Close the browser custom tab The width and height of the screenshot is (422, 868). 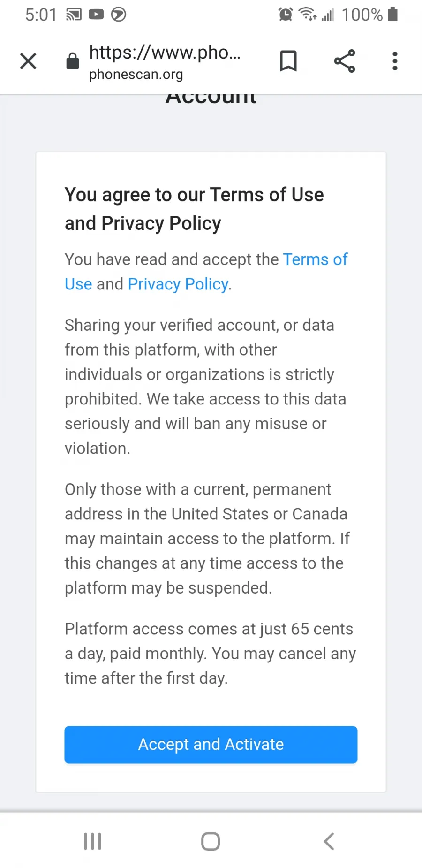pyautogui.click(x=28, y=61)
